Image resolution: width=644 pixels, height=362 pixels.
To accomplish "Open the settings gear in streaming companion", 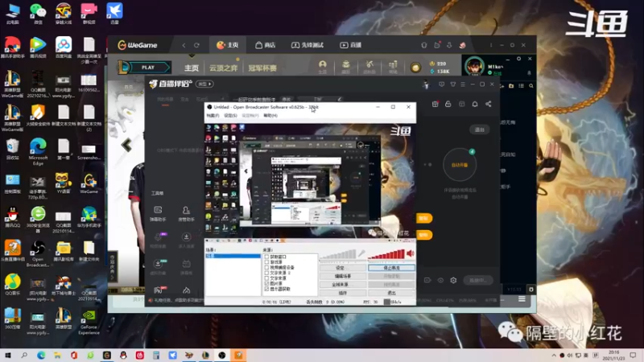I will point(453,280).
